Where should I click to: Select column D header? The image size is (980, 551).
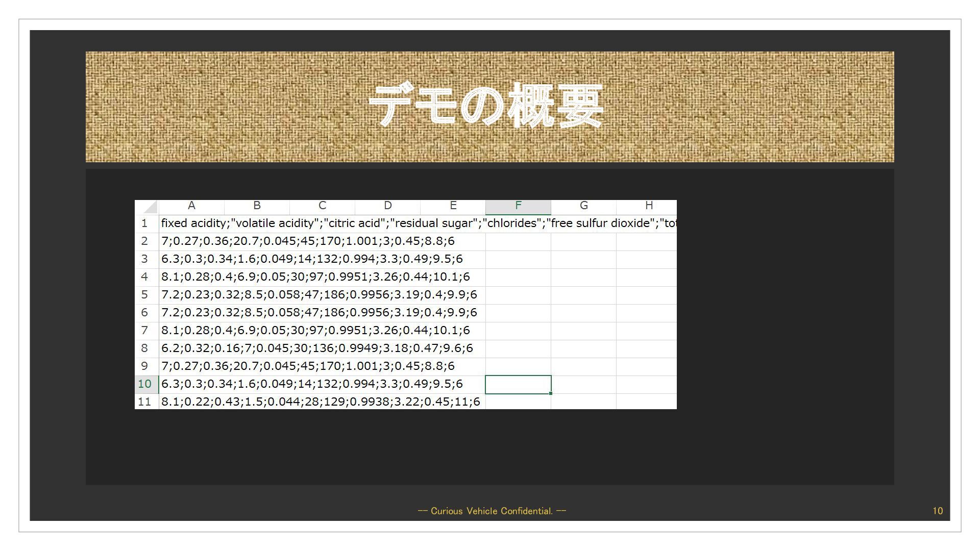point(387,206)
